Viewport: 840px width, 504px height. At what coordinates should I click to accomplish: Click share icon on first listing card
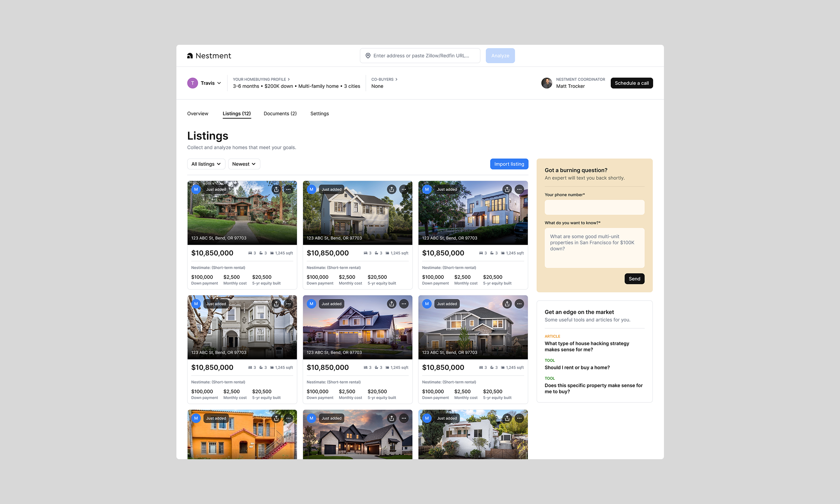coord(276,189)
